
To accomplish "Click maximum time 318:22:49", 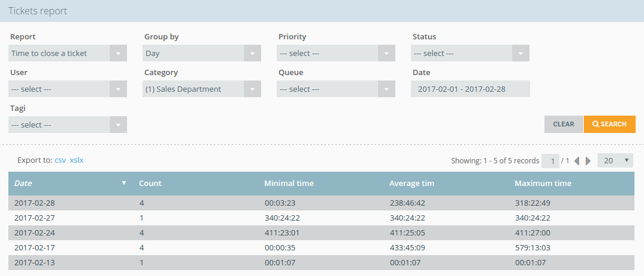I will click(x=532, y=203).
